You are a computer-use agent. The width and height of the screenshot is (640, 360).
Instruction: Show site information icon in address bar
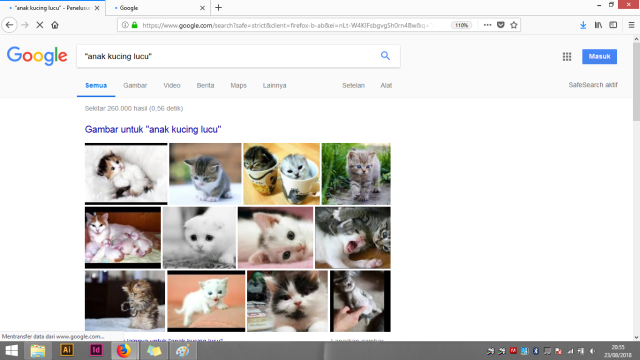point(125,25)
